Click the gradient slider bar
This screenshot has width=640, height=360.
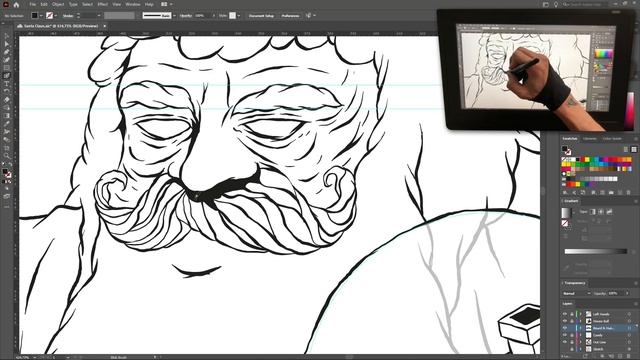tap(596, 251)
